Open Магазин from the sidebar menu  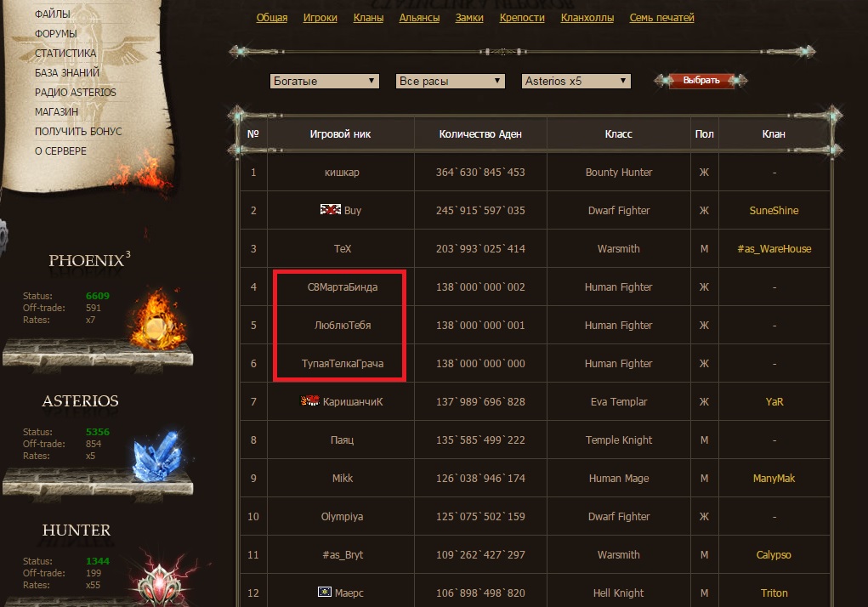point(56,111)
